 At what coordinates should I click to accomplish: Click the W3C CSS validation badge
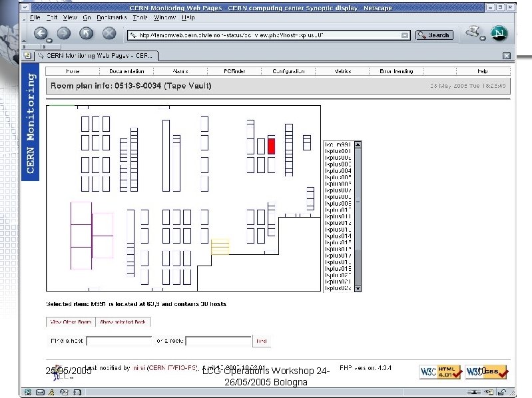point(486,371)
